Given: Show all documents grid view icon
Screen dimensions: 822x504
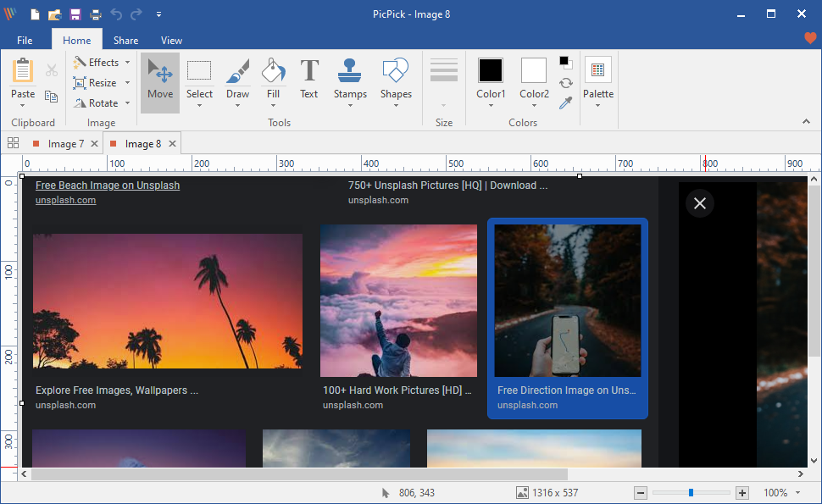Looking at the screenshot, I should pos(13,142).
